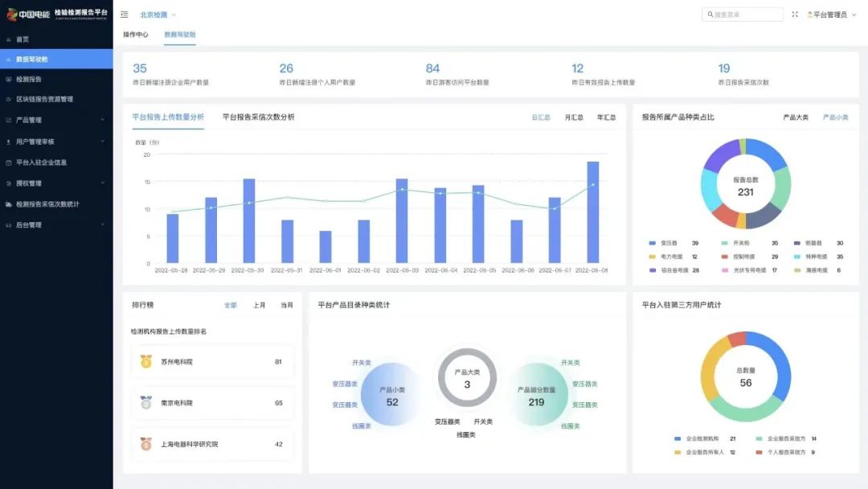Click the gold medal icon beside 苏州电科院
The width and height of the screenshot is (868, 489).
145,362
